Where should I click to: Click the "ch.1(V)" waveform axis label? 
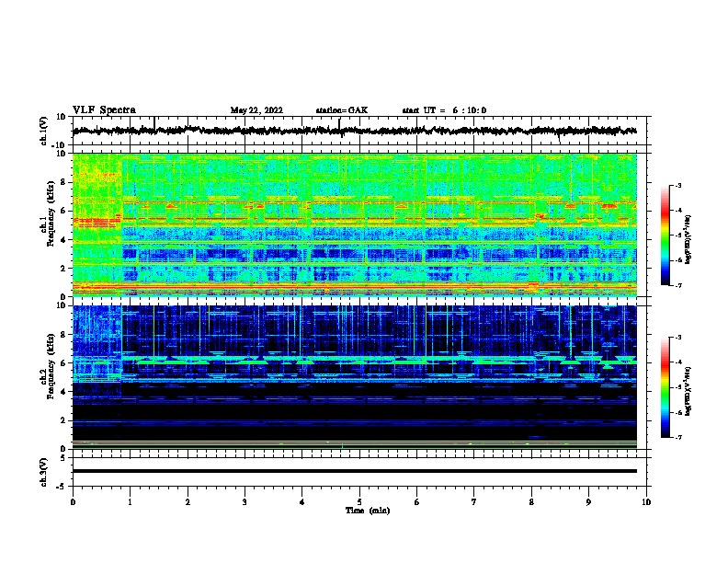(44, 131)
